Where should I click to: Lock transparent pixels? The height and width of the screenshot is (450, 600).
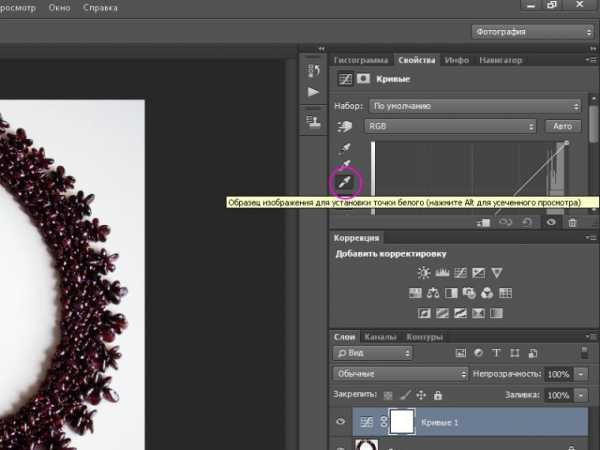click(388, 395)
